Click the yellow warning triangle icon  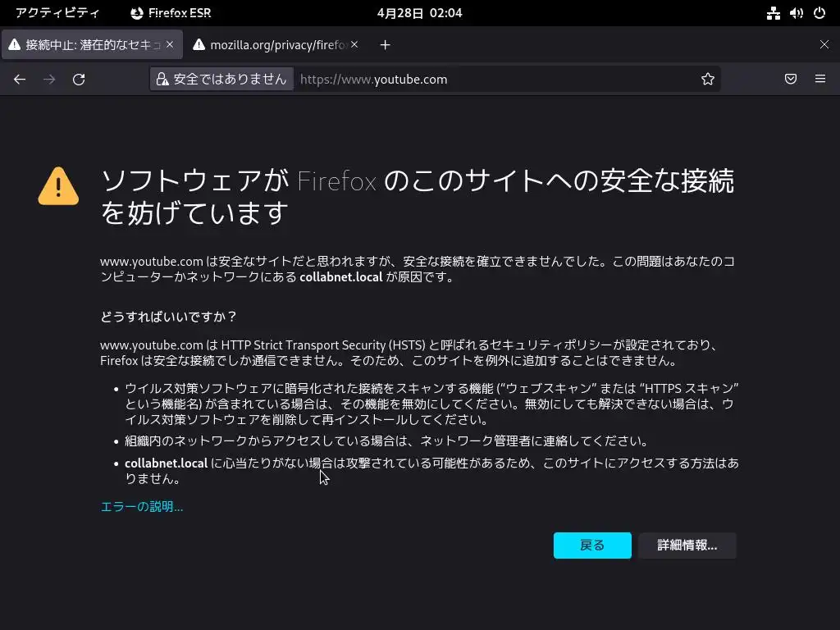click(x=58, y=186)
